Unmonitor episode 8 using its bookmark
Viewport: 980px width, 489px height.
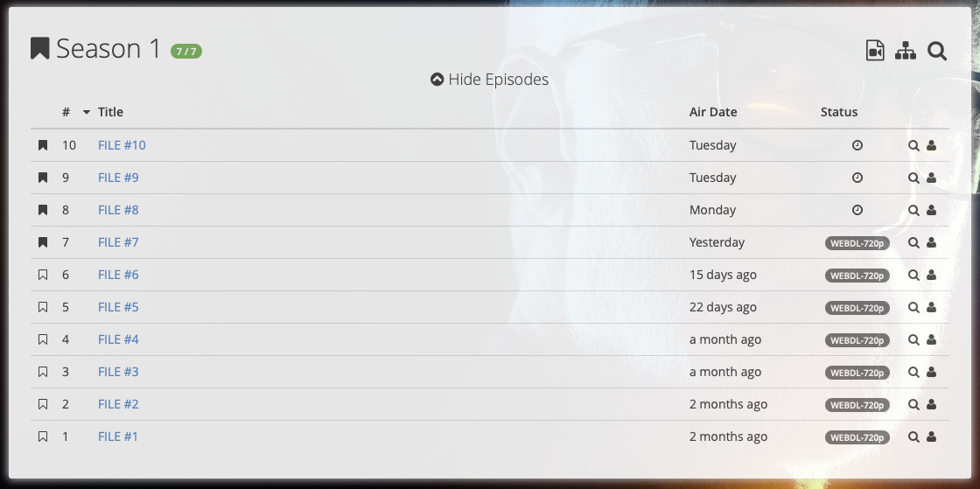point(43,210)
